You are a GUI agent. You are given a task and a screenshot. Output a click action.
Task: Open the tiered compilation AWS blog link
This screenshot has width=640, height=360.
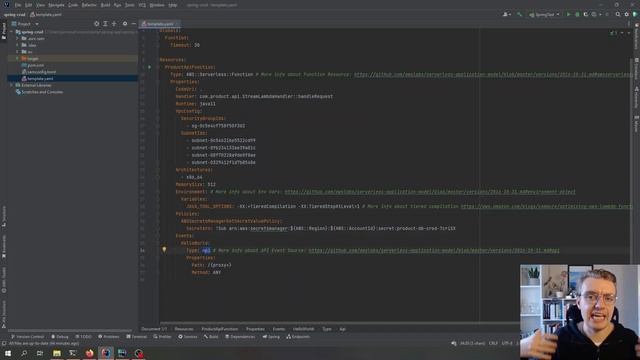coord(546,207)
